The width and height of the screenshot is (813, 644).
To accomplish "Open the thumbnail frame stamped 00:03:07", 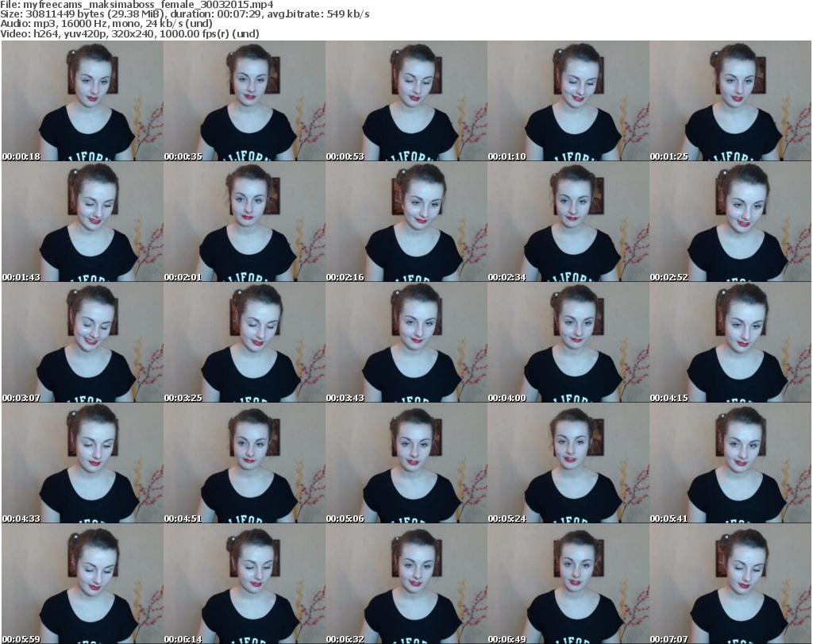I will (83, 342).
